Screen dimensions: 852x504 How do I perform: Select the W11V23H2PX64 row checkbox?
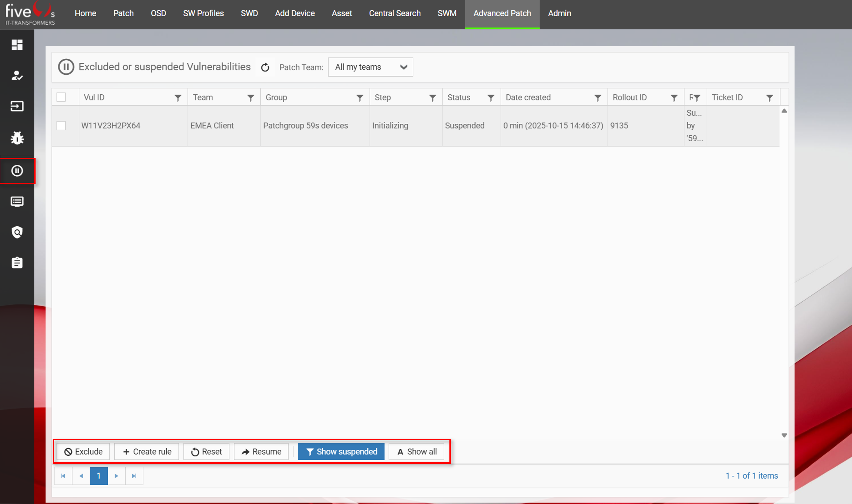[61, 126]
